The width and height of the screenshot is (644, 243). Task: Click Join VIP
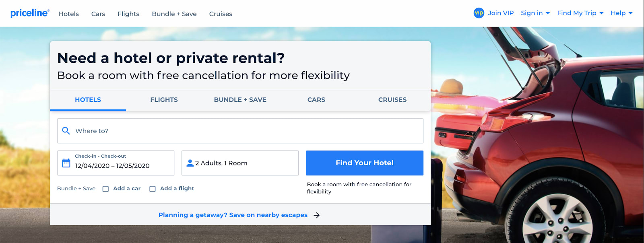pos(500,12)
